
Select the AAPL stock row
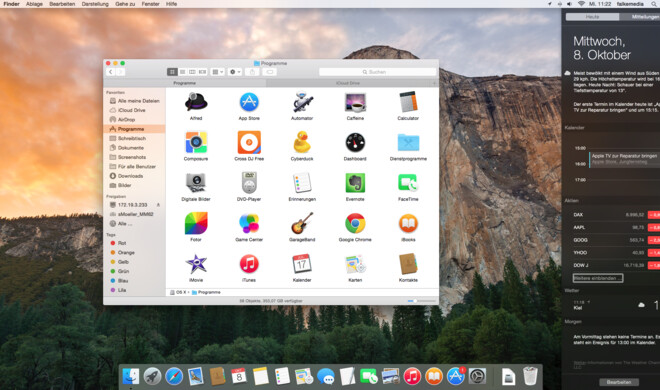(x=616, y=227)
